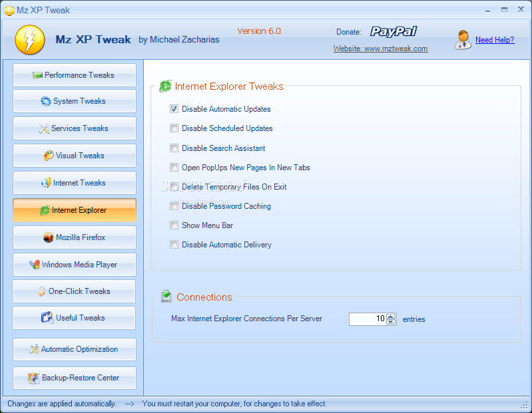Screen dimensions: 532x413
Task: Launch Automatic Optimization
Action: click(75, 349)
